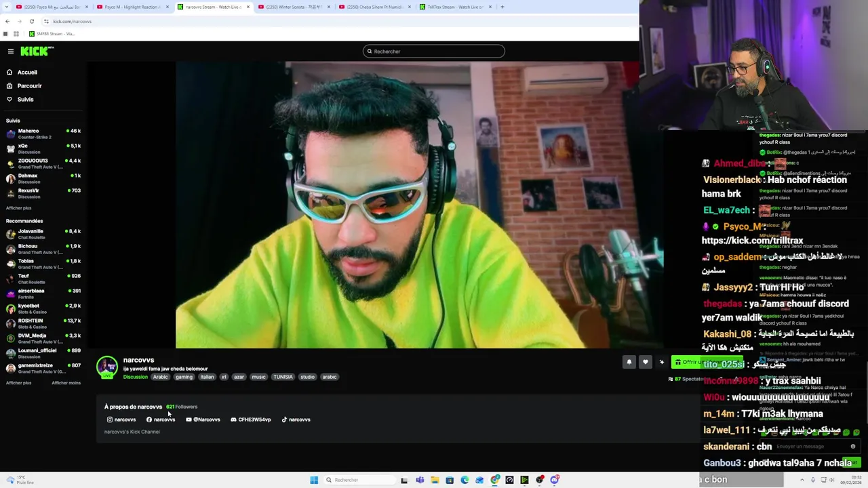Open ROSHTEIN recommended channel

click(43, 323)
